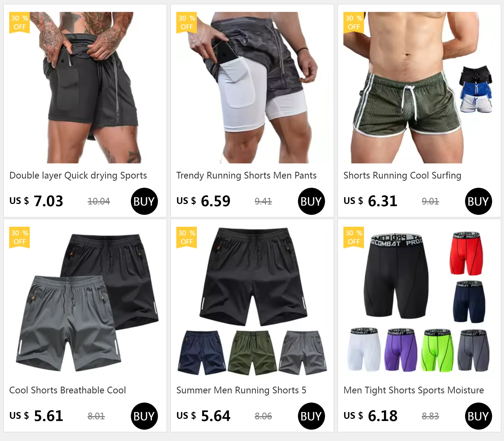
Task: Click BUY for Summer Men Running Shorts 5
Action: point(311,416)
